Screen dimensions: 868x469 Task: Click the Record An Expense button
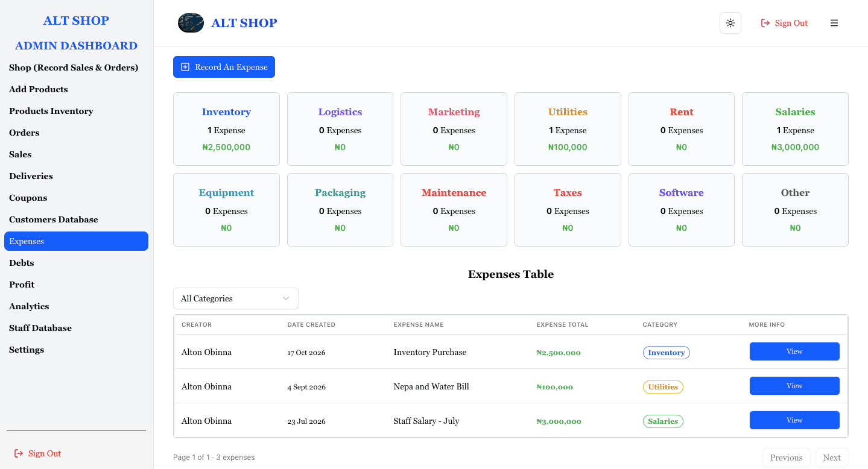point(224,67)
